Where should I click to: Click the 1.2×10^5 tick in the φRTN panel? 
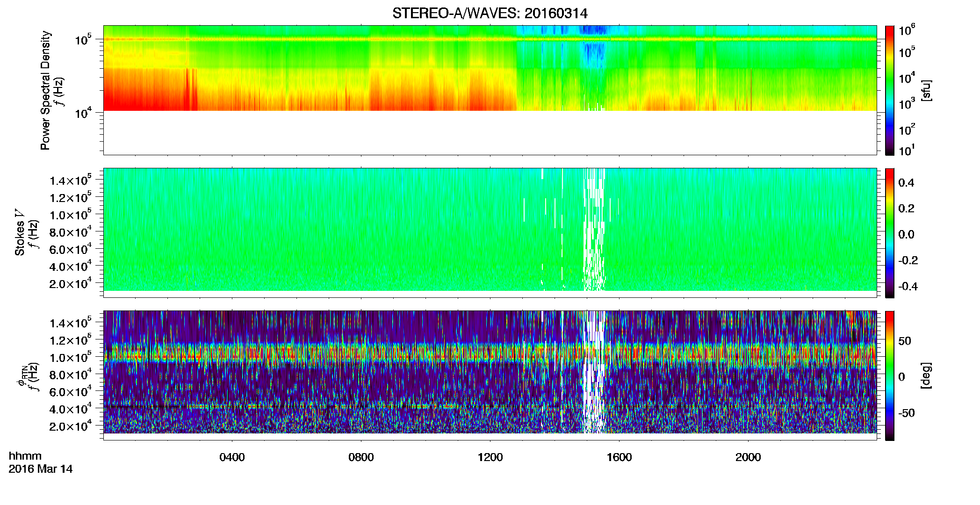click(x=71, y=340)
